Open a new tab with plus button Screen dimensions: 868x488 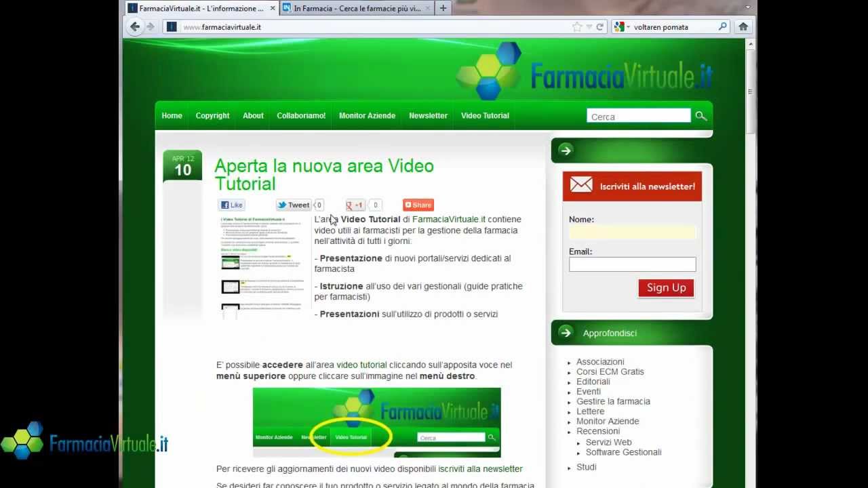pyautogui.click(x=443, y=8)
